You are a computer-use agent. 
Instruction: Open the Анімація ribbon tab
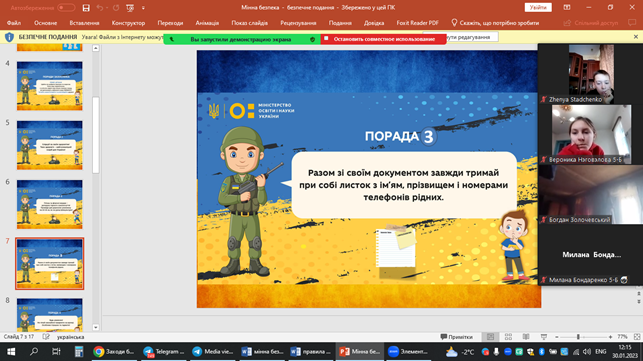[x=207, y=23]
